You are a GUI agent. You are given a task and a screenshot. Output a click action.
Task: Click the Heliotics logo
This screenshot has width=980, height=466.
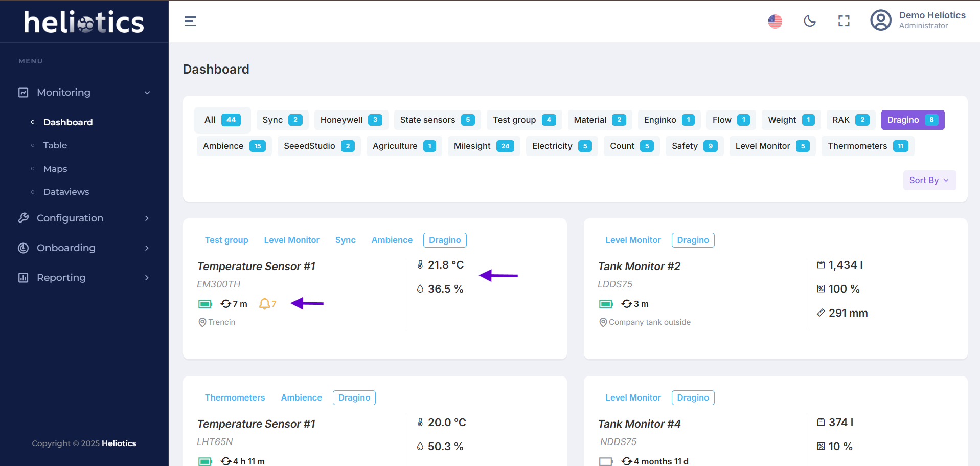[x=84, y=22]
